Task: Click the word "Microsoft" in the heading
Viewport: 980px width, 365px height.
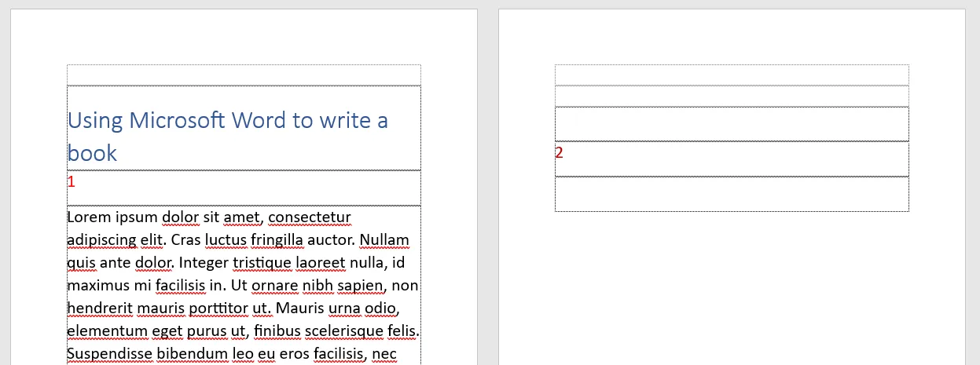Action: pyautogui.click(x=178, y=120)
